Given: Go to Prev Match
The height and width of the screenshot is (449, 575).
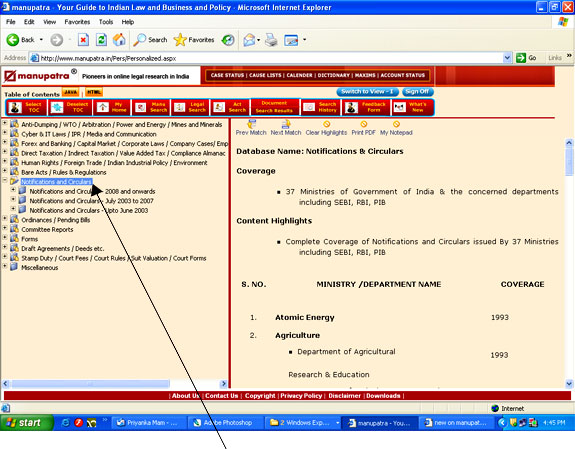Looking at the screenshot, I should tap(251, 128).
